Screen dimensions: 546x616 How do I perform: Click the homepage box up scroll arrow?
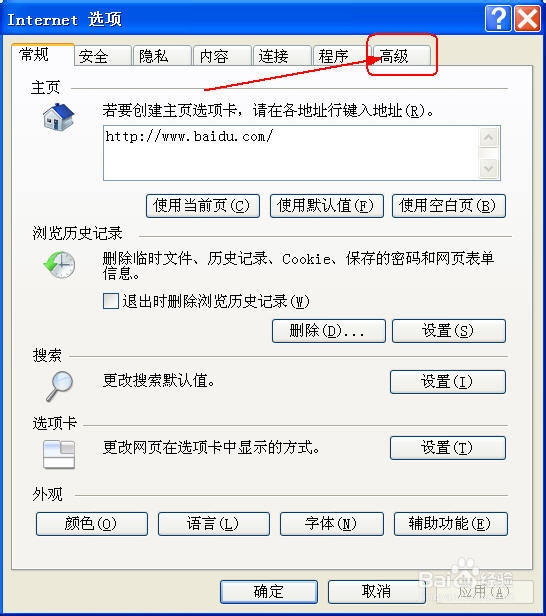489,138
